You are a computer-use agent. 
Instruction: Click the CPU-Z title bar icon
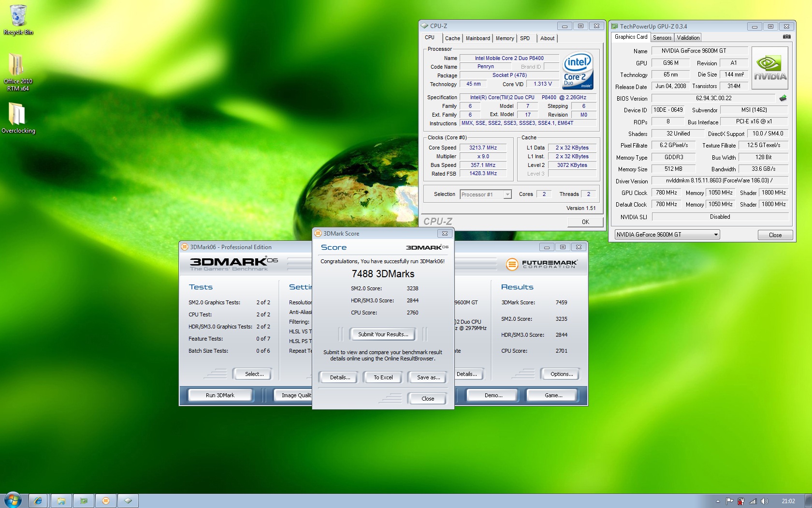click(424, 26)
